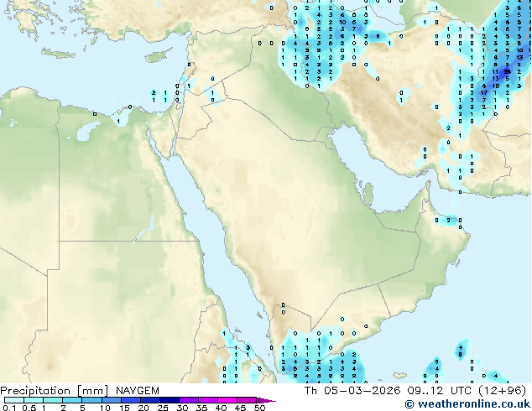The image size is (532, 411).
Task: Click the 5–10 mm light blue legend swatch
Action: (x=91, y=400)
